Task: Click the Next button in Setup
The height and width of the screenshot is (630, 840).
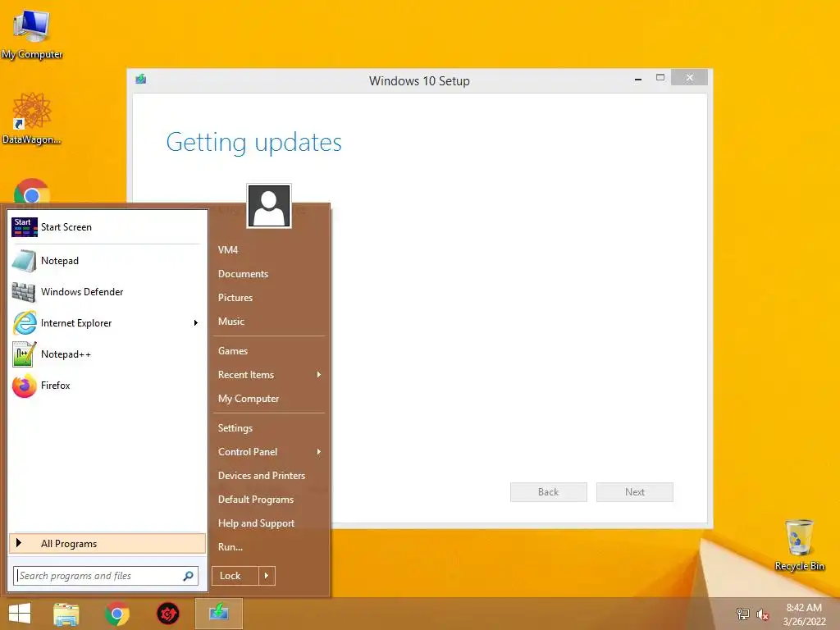Action: (635, 492)
